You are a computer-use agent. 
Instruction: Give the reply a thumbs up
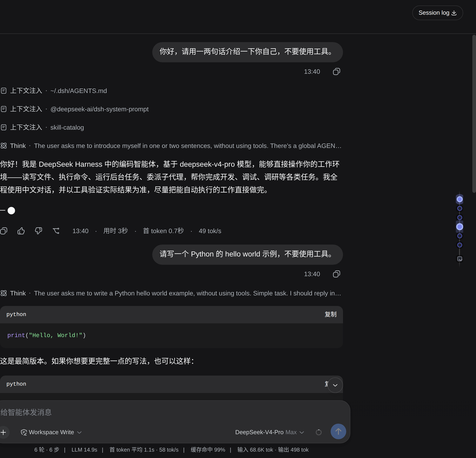coord(21,231)
